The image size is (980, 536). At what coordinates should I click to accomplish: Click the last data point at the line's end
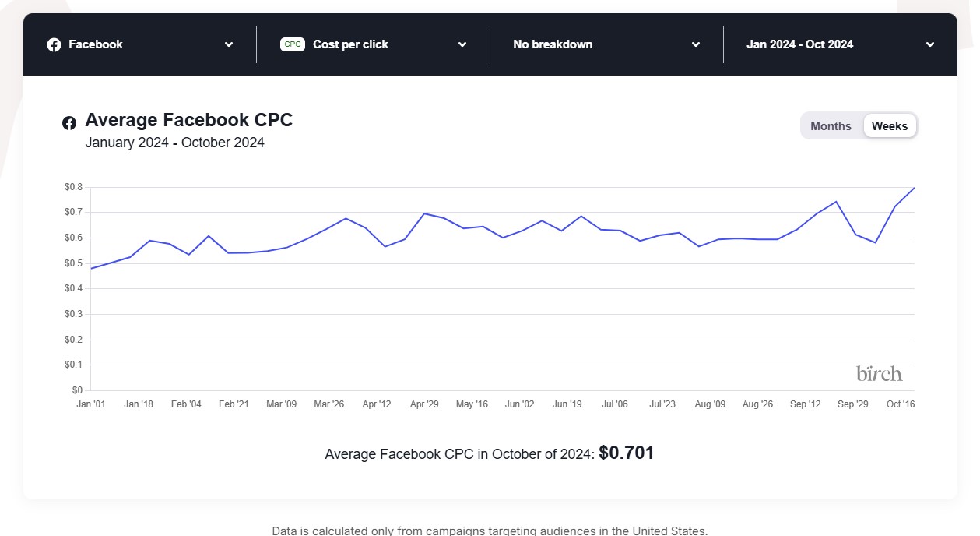pos(914,188)
